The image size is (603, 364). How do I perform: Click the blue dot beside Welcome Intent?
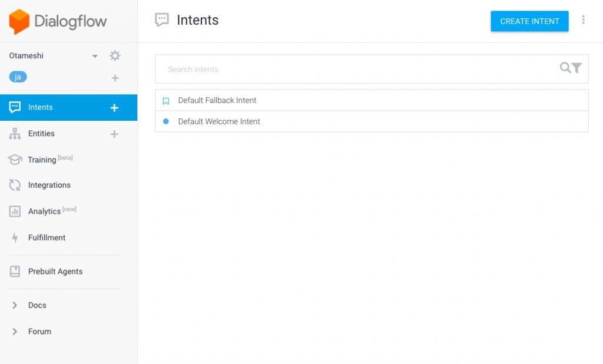point(165,121)
